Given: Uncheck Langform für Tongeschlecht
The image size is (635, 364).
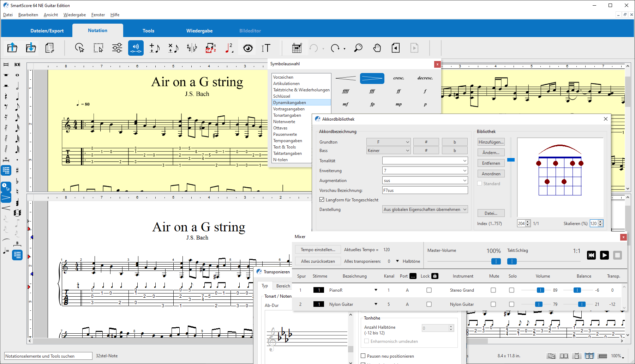Looking at the screenshot, I should [322, 200].
